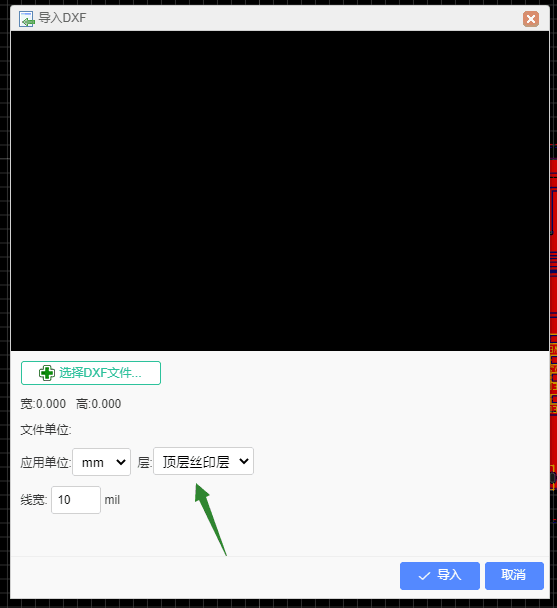This screenshot has height=608, width=557.
Task: Click the checkmark icon on 导入 button
Action: click(x=424, y=576)
